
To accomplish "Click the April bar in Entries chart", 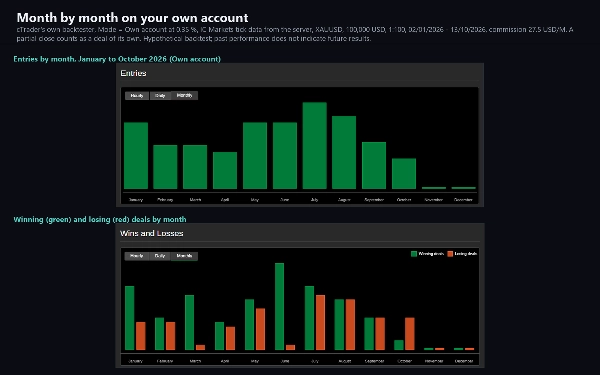I will 225,170.
